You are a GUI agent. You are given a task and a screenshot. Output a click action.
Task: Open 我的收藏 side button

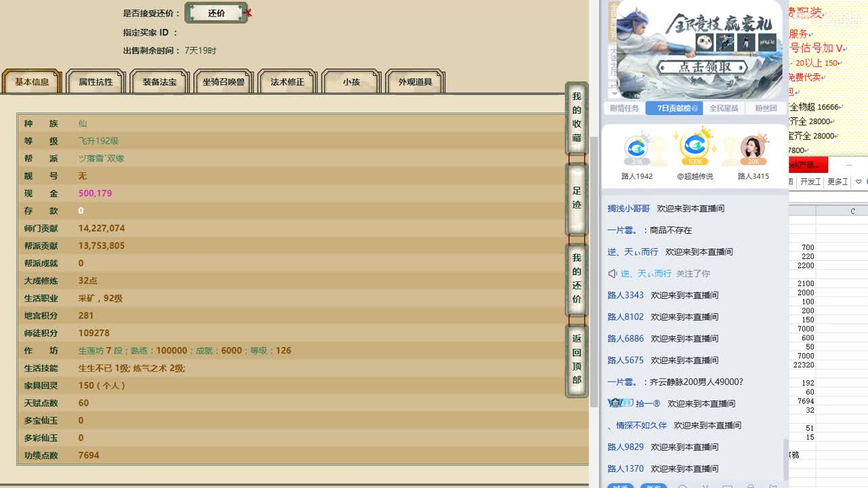(576, 117)
